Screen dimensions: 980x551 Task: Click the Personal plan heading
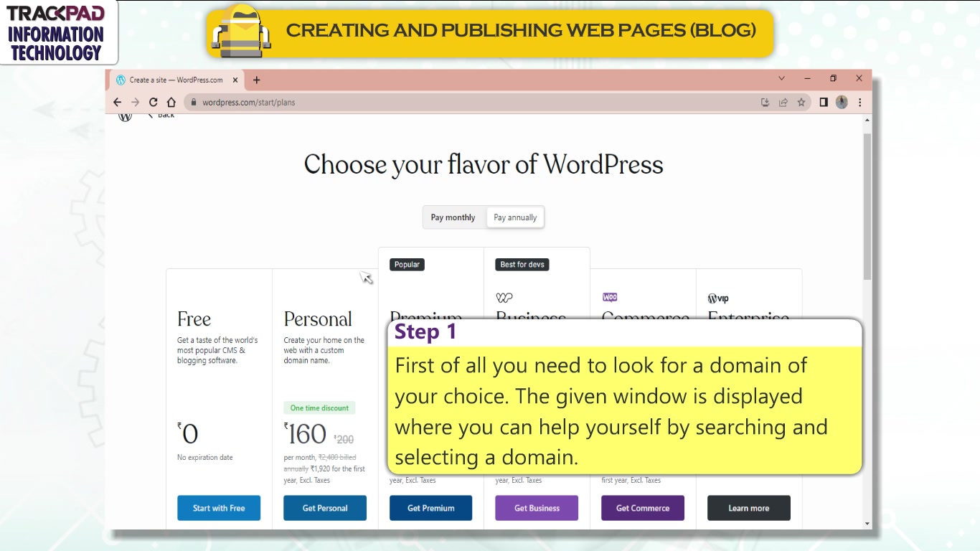[318, 319]
